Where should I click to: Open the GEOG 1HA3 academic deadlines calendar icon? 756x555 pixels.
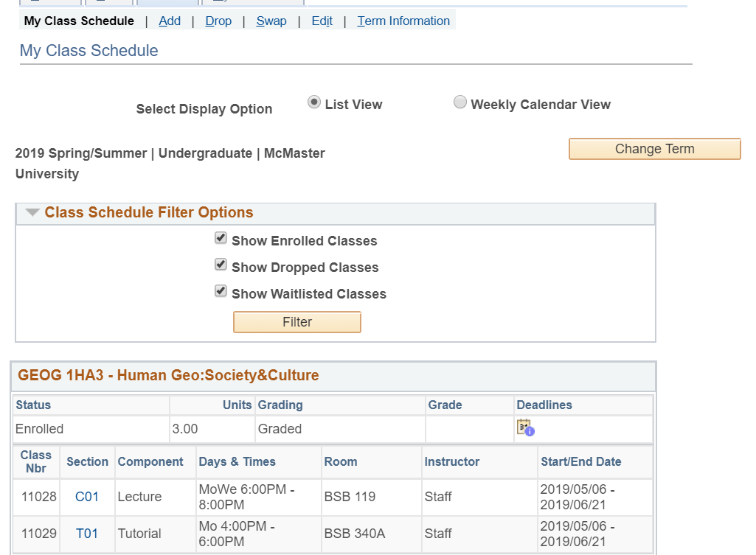click(x=524, y=428)
